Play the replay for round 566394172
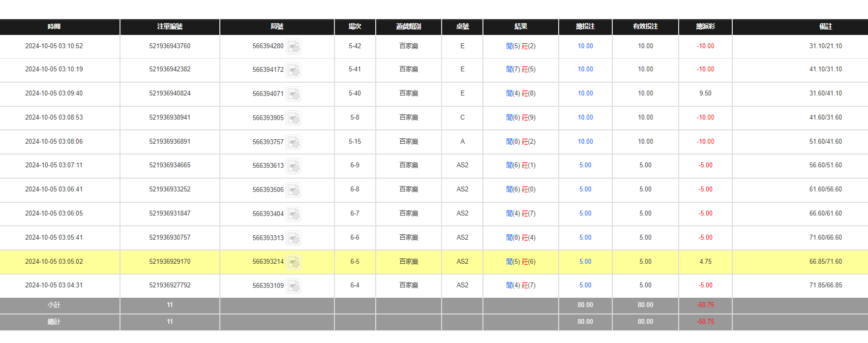Viewport: 868px width, 343px height. 294,70
